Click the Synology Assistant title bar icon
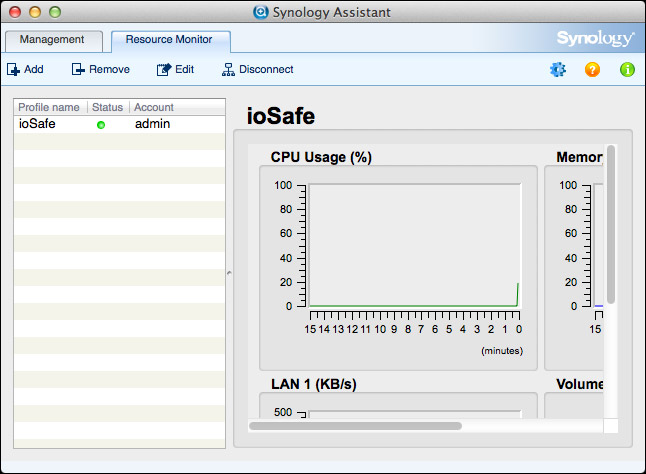 pyautogui.click(x=260, y=12)
